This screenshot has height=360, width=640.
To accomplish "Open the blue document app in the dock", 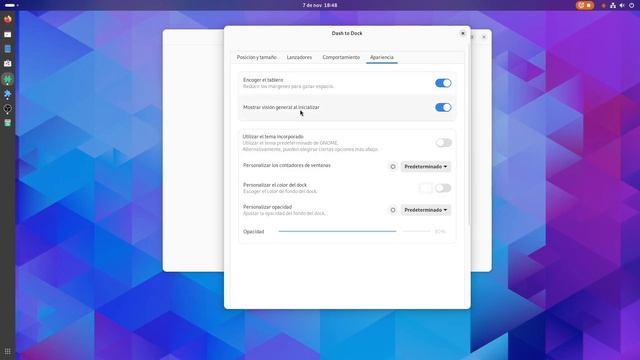I will [x=8, y=49].
